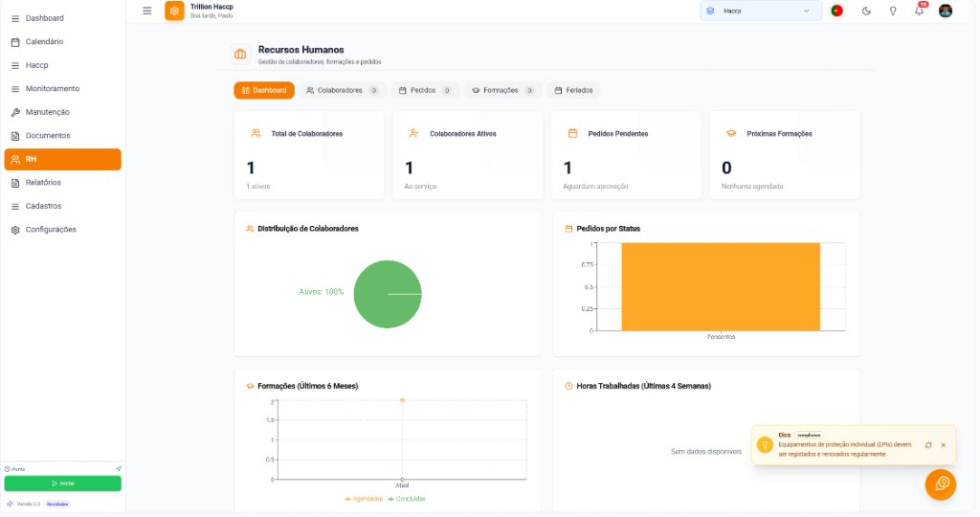The width and height of the screenshot is (980, 517).
Task: Click the icon beside Pedidos por Status
Action: pyautogui.click(x=568, y=229)
